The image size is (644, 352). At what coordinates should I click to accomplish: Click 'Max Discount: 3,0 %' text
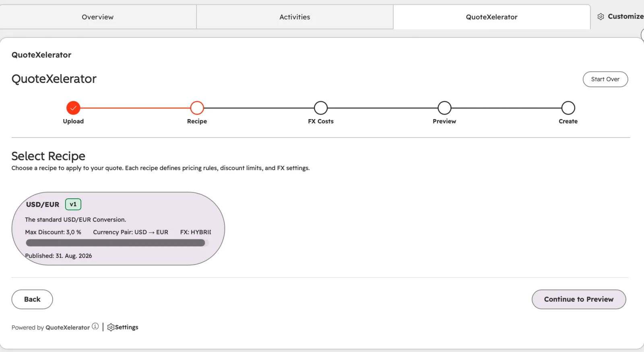coord(53,232)
